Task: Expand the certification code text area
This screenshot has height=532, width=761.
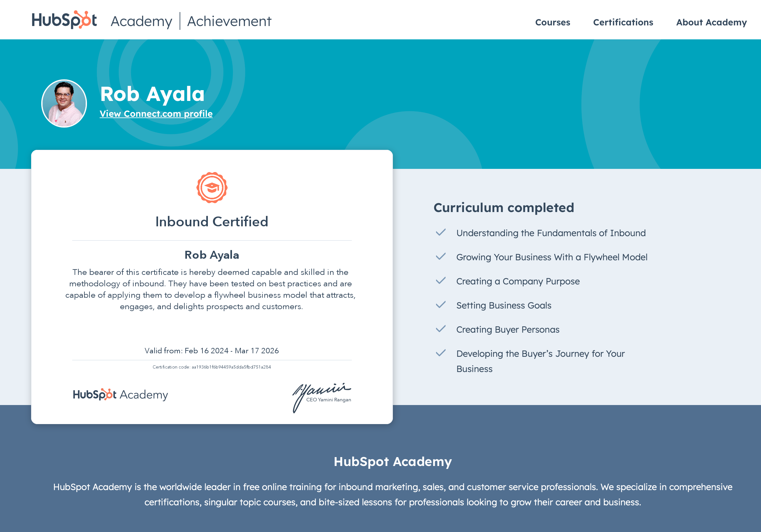Action: tap(211, 367)
